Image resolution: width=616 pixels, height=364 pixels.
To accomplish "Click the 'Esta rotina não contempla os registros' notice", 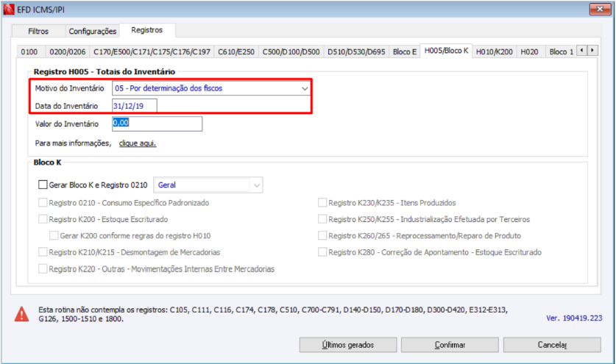I will pyautogui.click(x=273, y=314).
